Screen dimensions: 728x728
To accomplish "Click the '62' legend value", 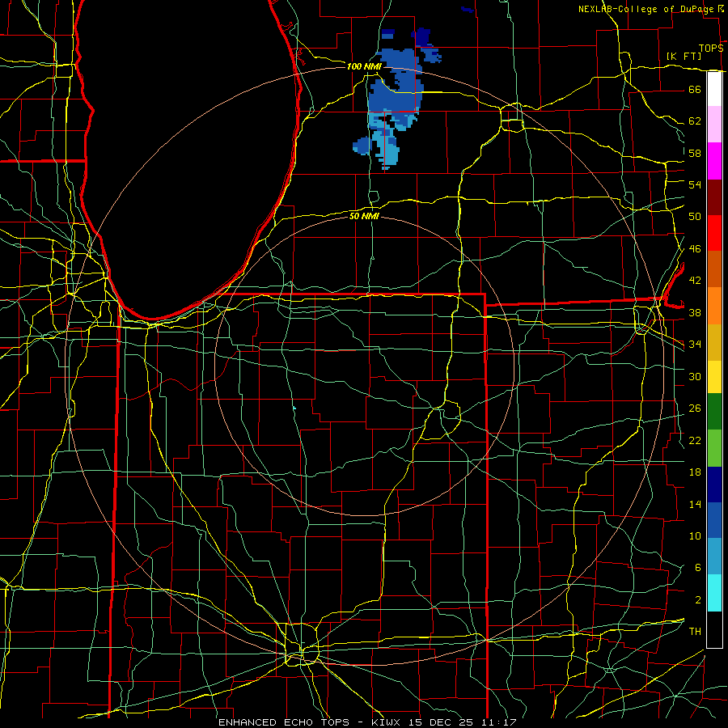I will 695,121.
